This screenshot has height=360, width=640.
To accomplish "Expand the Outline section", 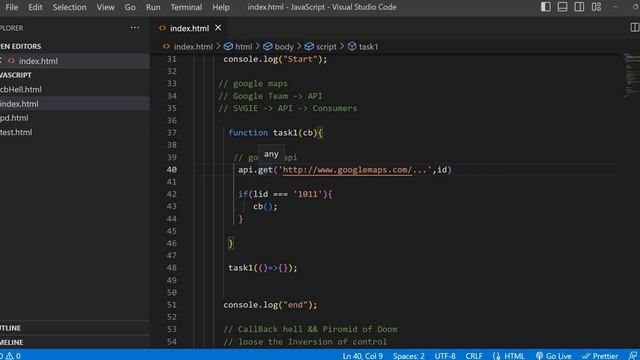I will pos(75,328).
